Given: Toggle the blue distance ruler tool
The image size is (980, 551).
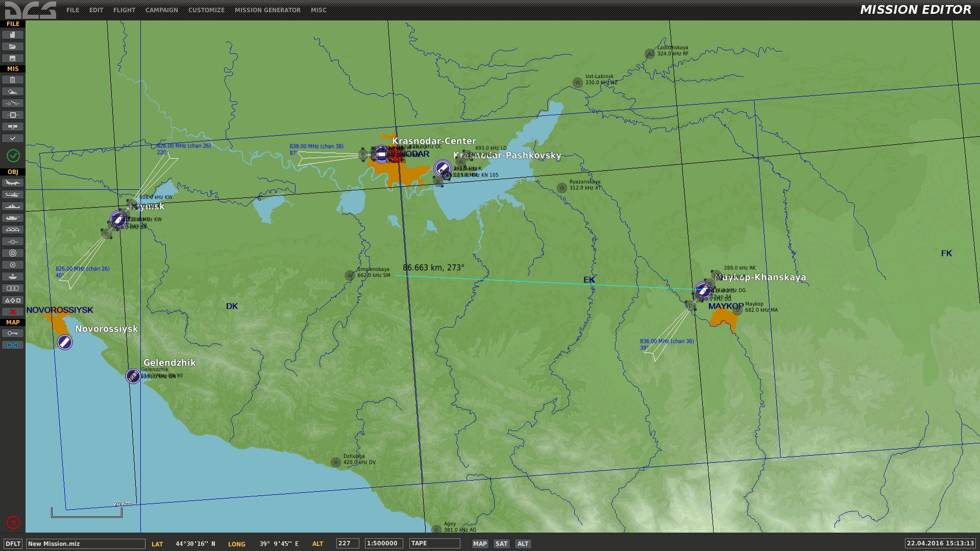Looking at the screenshot, I should 13,345.
